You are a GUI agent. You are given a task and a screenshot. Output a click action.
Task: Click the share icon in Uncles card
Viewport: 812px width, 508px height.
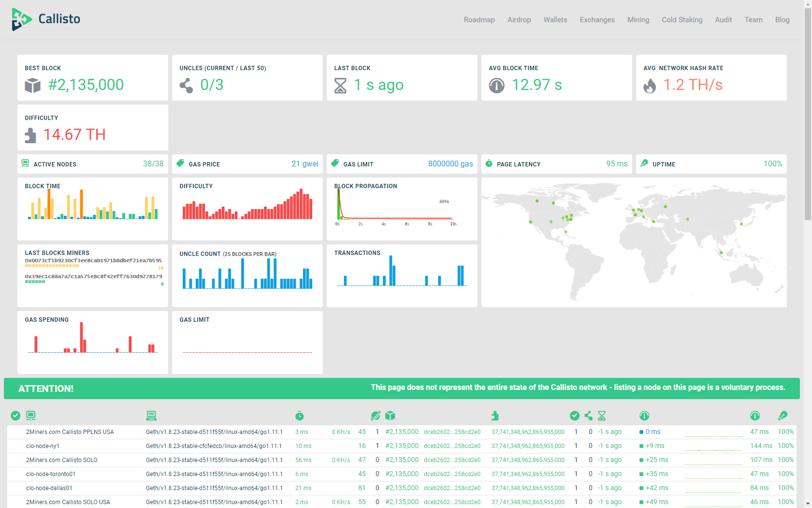click(x=186, y=86)
